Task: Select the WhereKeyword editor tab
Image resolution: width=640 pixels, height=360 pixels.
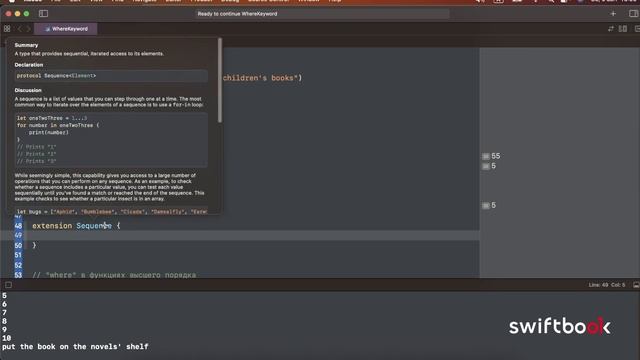Action: 66,29
